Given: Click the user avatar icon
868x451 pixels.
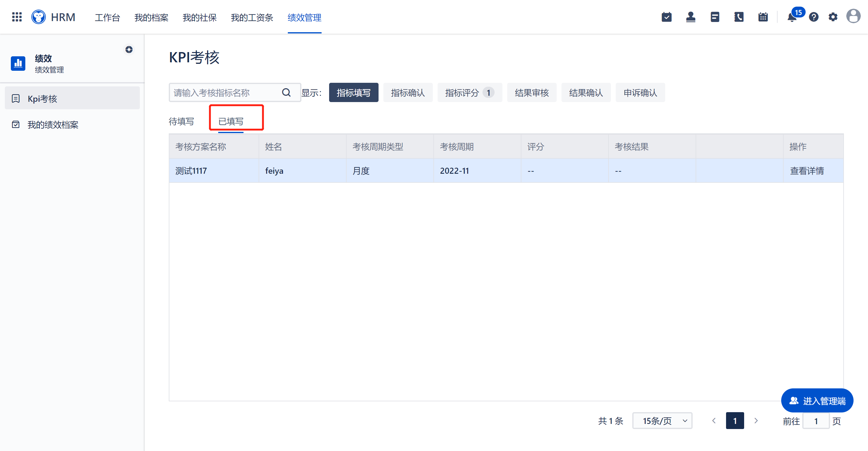Looking at the screenshot, I should 854,16.
